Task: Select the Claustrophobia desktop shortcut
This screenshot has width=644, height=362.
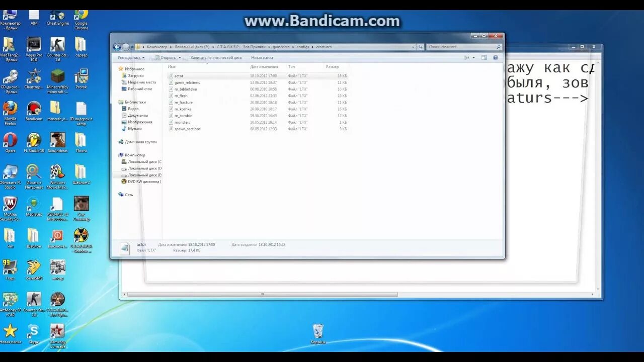Action: point(34,79)
